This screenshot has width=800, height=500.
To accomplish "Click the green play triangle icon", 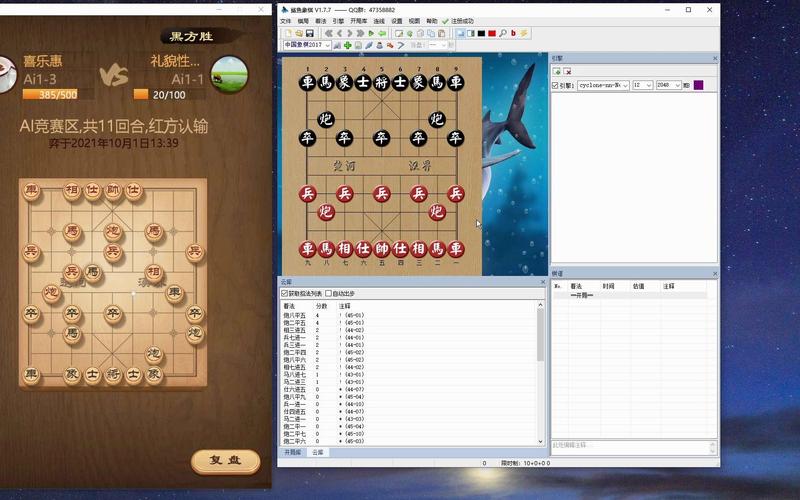I will 371,33.
